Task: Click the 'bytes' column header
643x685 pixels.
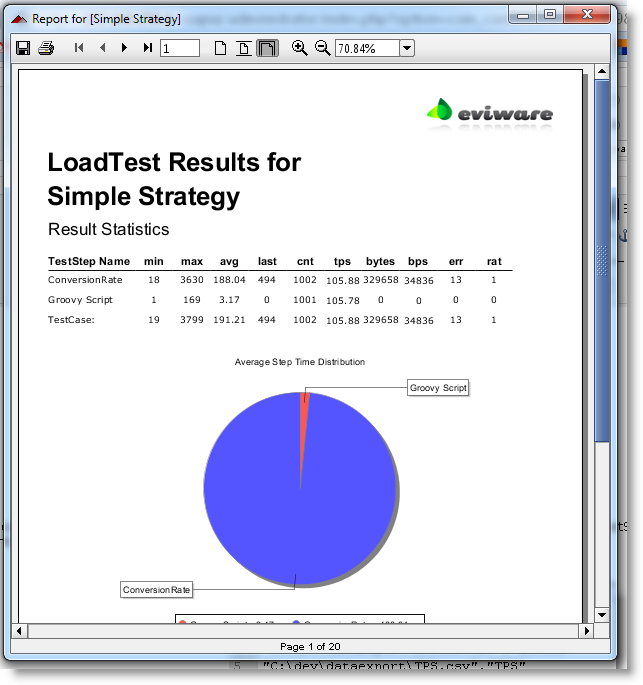Action: (x=380, y=261)
